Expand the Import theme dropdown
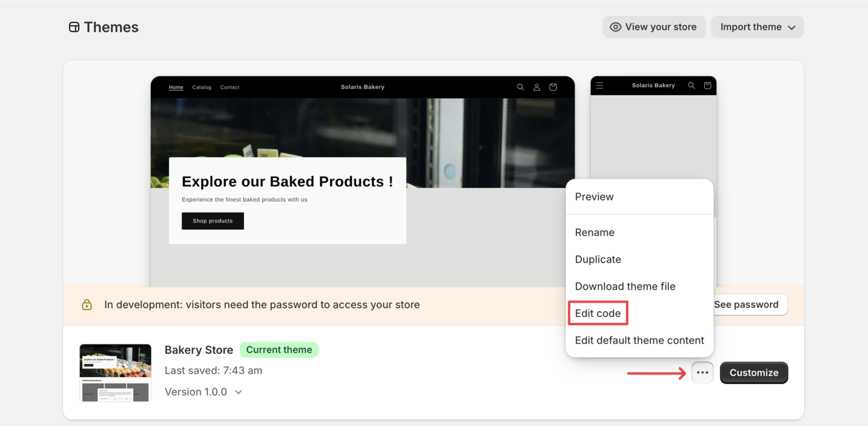This screenshot has width=868, height=426. point(757,27)
